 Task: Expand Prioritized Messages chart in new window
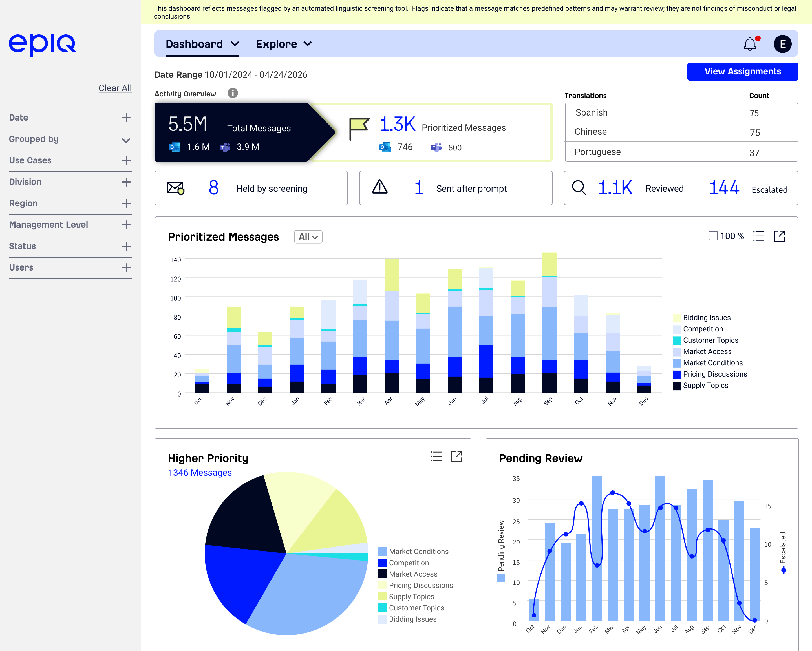point(779,236)
